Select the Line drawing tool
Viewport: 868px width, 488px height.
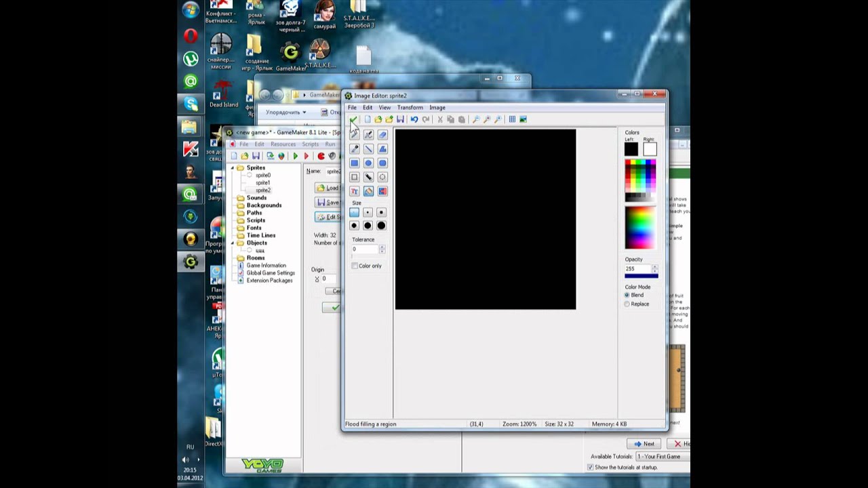coord(368,149)
